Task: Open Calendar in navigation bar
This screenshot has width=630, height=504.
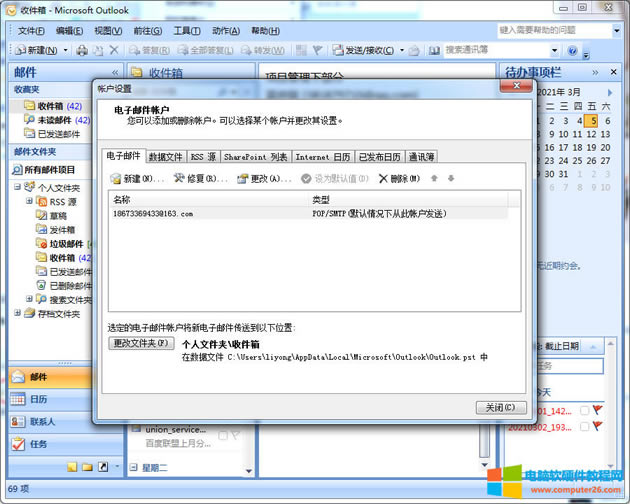Action: [x=50, y=399]
